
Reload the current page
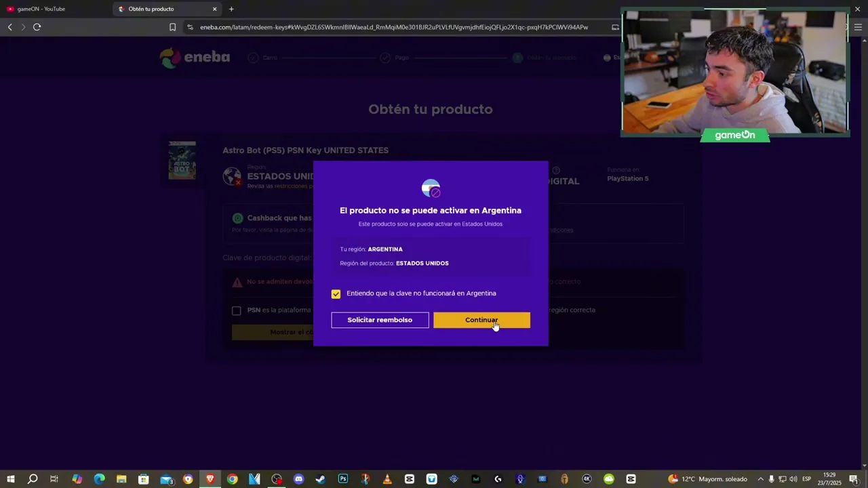37,27
